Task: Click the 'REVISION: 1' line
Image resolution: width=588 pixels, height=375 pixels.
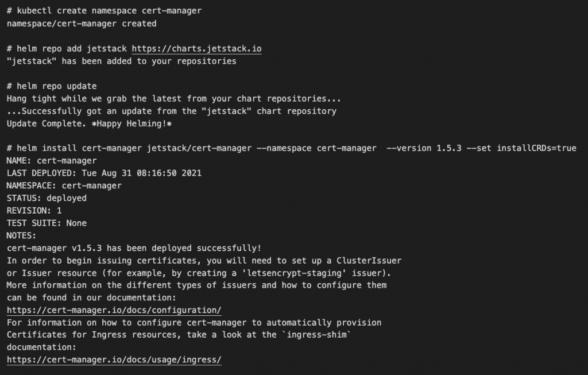Action: pos(34,211)
